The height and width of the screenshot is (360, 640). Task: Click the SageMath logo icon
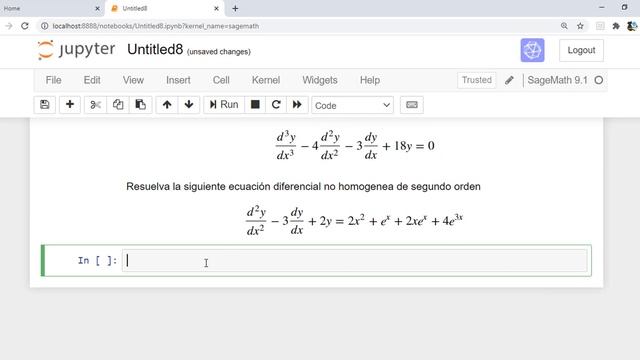coord(532,50)
